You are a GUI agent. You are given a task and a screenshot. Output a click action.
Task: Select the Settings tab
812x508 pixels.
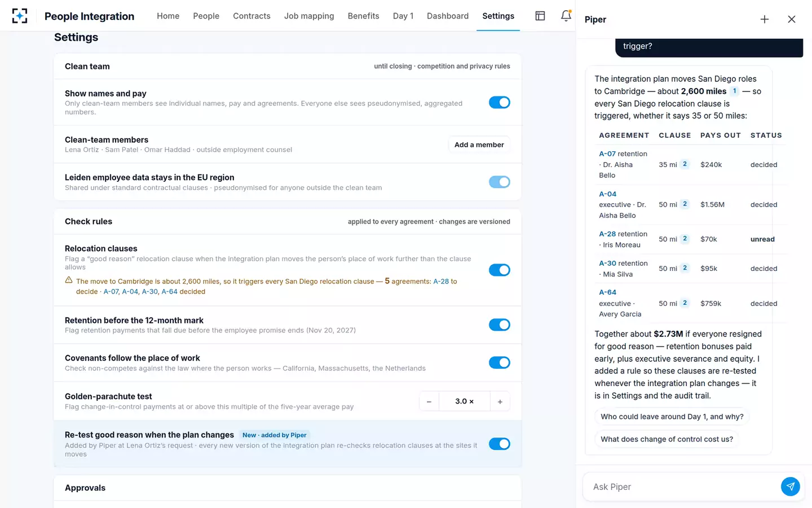pyautogui.click(x=498, y=16)
